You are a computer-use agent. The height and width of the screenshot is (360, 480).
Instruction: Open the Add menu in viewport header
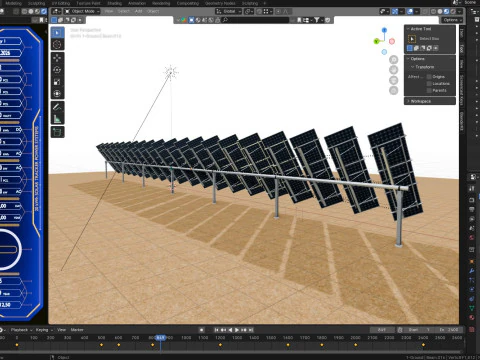[x=138, y=11]
